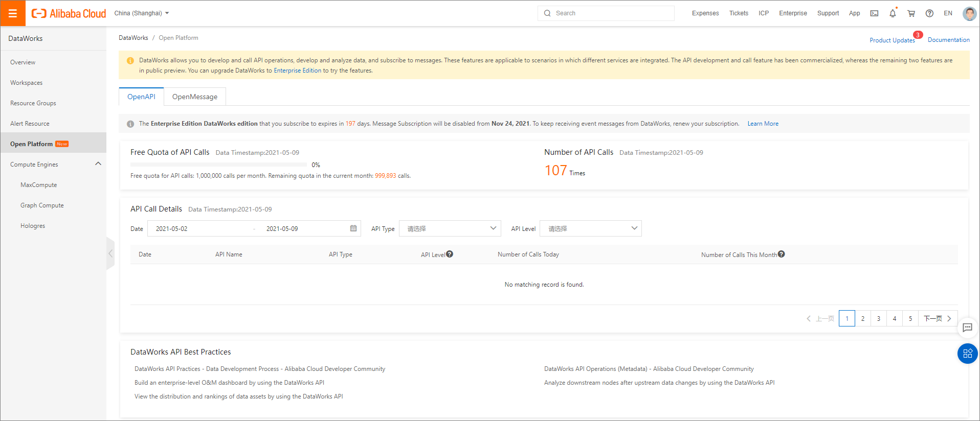980x421 pixels.
Task: Click the Enterprise Edition upgrade link
Action: click(x=297, y=71)
